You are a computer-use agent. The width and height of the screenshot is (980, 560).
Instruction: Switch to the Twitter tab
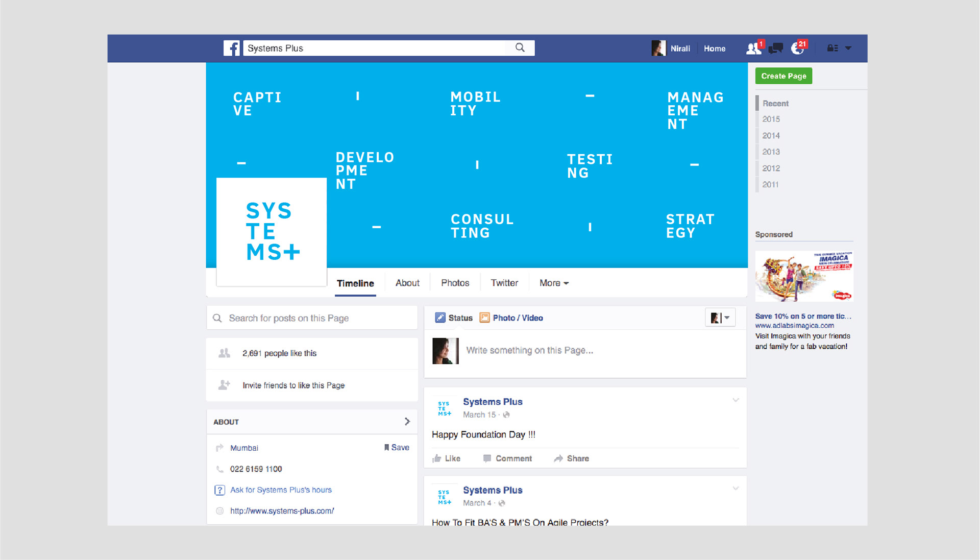(x=504, y=283)
